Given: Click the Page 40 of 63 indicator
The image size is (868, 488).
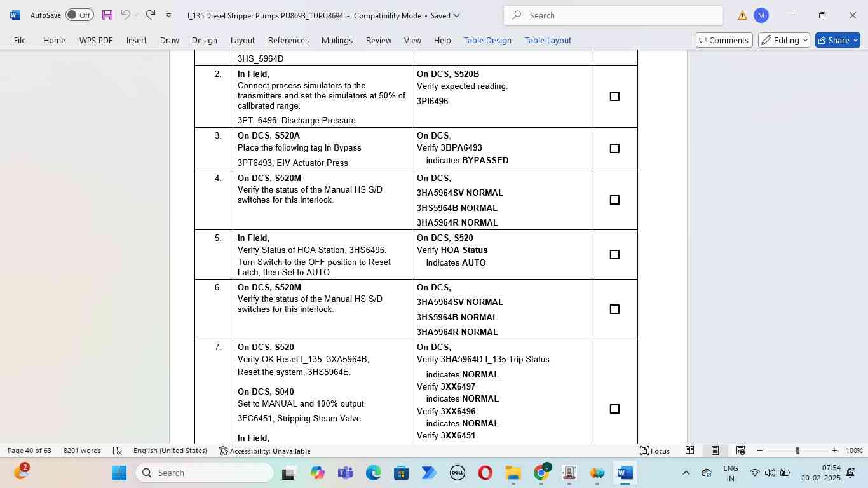Looking at the screenshot, I should pyautogui.click(x=29, y=451).
